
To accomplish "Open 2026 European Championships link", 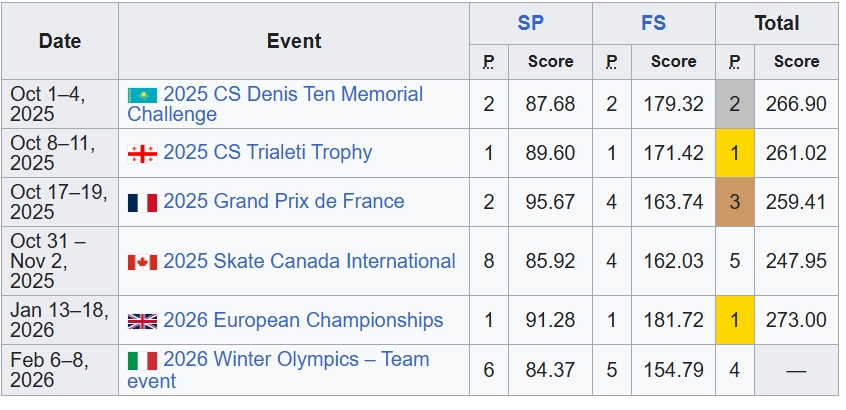I will (303, 321).
